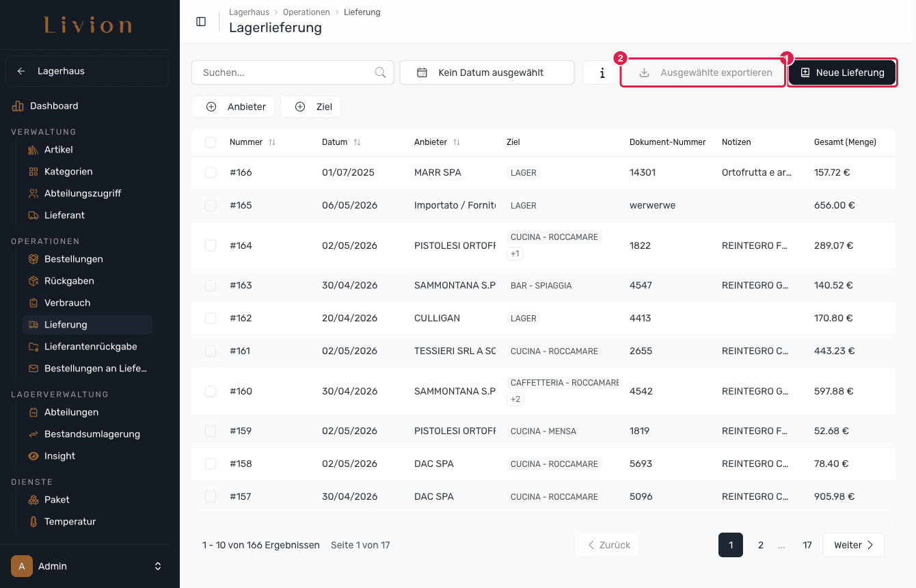Viewport: 916px width, 588px height.
Task: Go to next page with Weiter
Action: (x=853, y=545)
